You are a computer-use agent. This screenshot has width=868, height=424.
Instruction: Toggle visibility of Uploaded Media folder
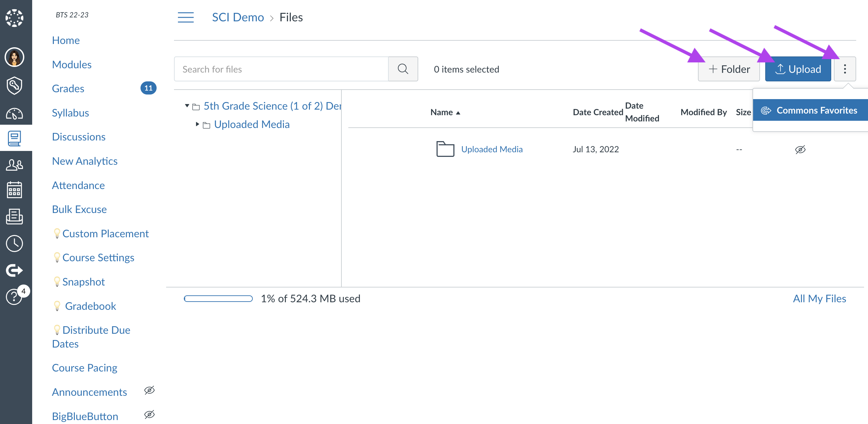pyautogui.click(x=800, y=149)
